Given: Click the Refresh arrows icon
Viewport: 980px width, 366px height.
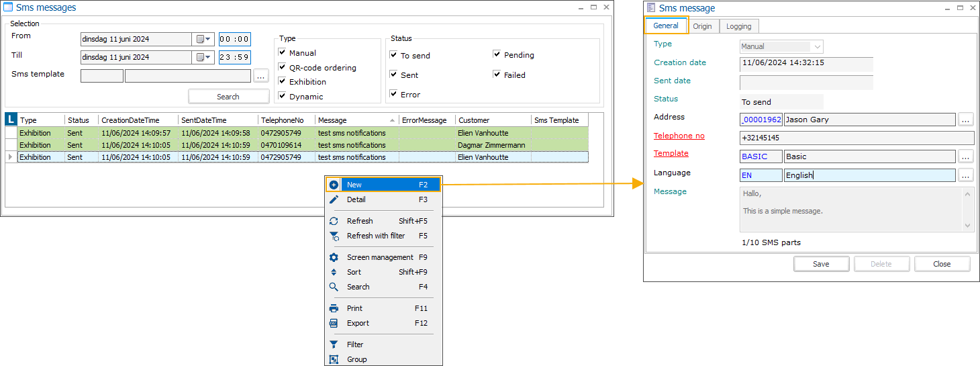Looking at the screenshot, I should click(334, 221).
